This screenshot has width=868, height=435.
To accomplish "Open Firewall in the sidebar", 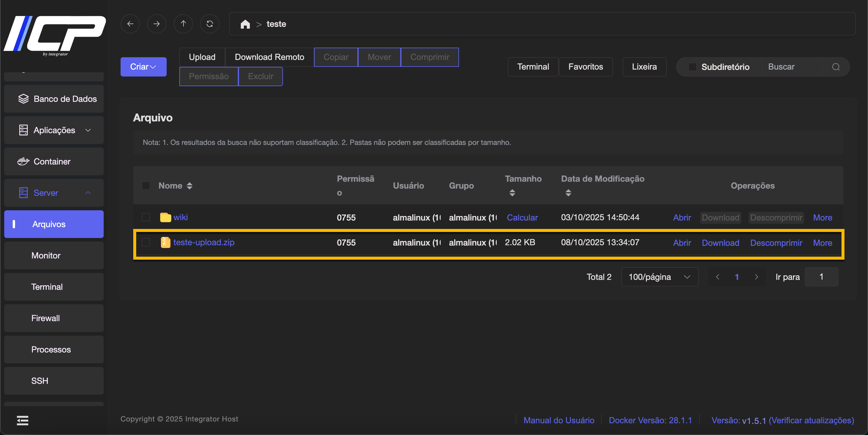I will click(46, 318).
